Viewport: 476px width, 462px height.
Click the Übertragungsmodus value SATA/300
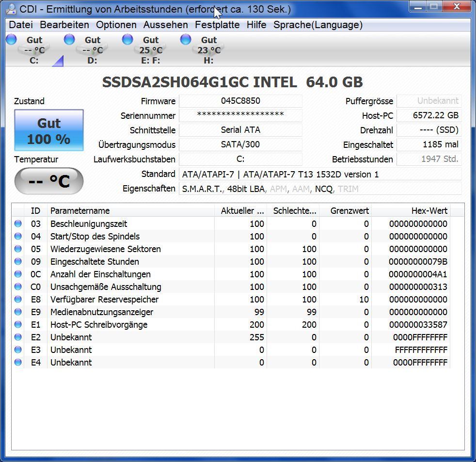(x=240, y=144)
